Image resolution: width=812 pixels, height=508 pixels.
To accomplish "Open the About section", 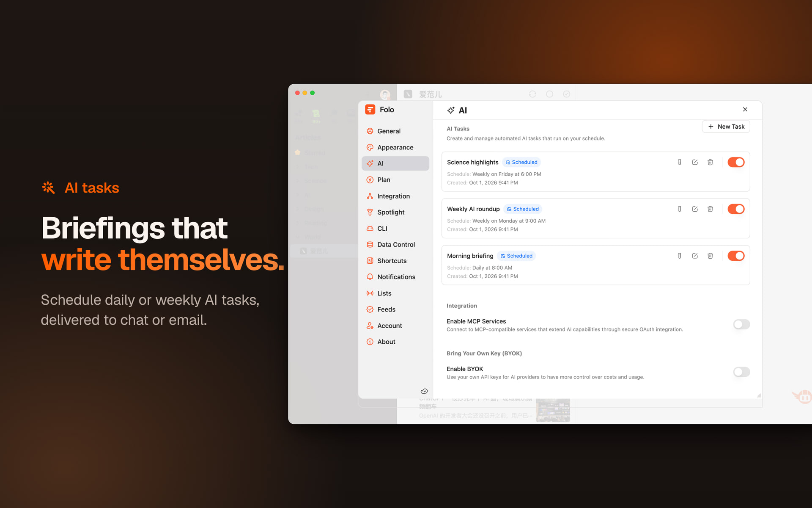I will click(x=395, y=342).
